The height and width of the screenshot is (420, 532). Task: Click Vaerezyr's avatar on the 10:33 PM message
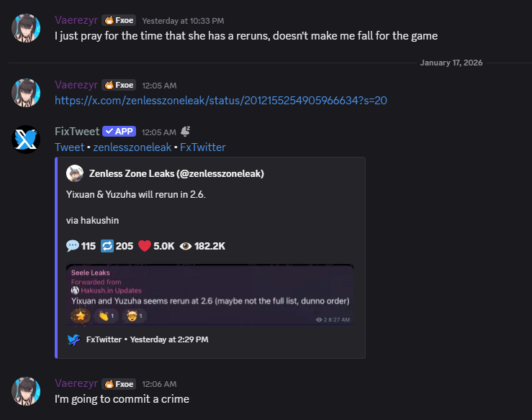[26, 28]
